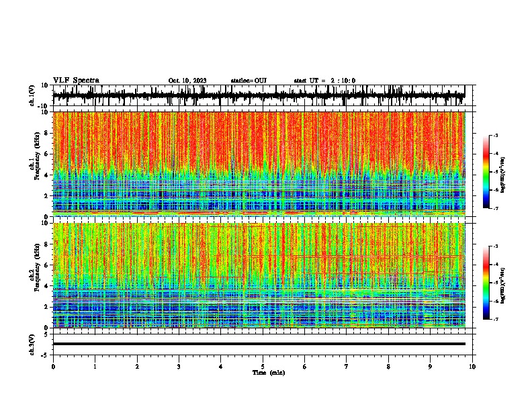Click the ch.2 spectrogram plot area
This screenshot has height=411, width=532.
pyautogui.click(x=259, y=275)
